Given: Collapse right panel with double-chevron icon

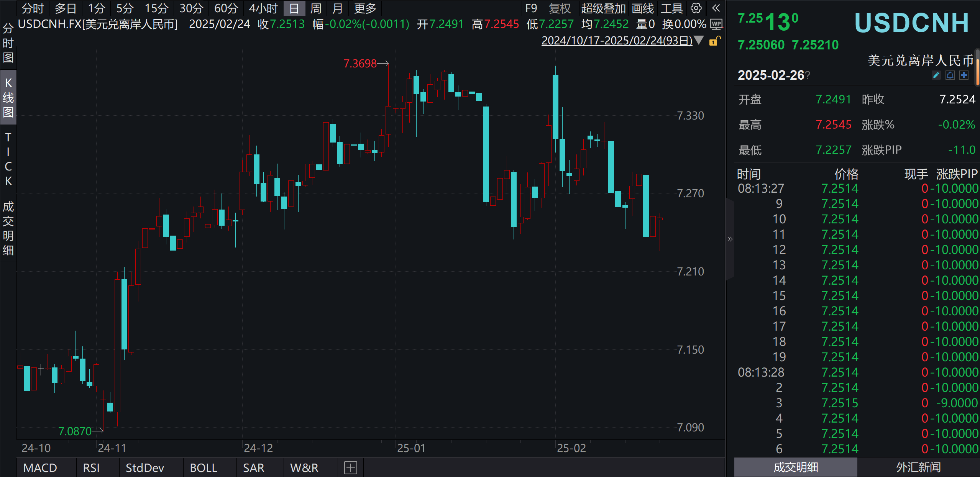Looking at the screenshot, I should tap(716, 8).
